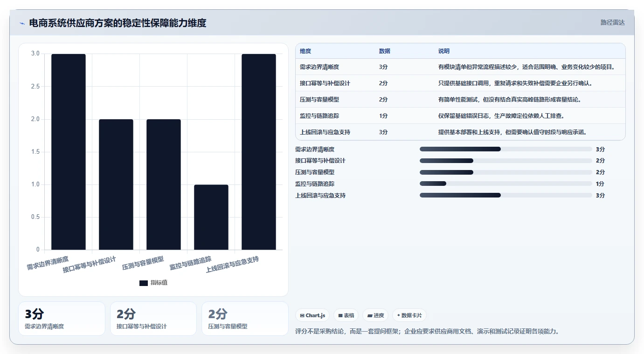Select 接口幂等与补偿设计 cell in the table
Image resolution: width=644 pixels, height=354 pixels.
point(325,83)
